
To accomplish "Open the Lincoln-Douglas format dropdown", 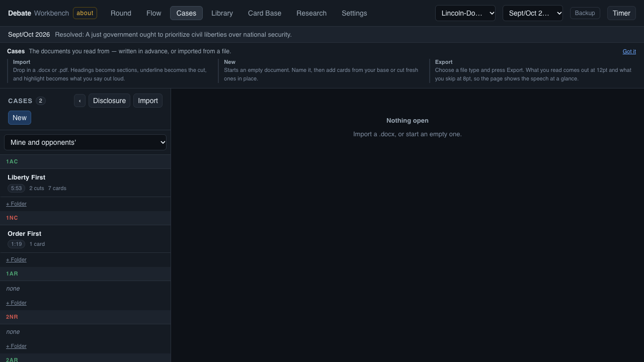I will click(465, 13).
